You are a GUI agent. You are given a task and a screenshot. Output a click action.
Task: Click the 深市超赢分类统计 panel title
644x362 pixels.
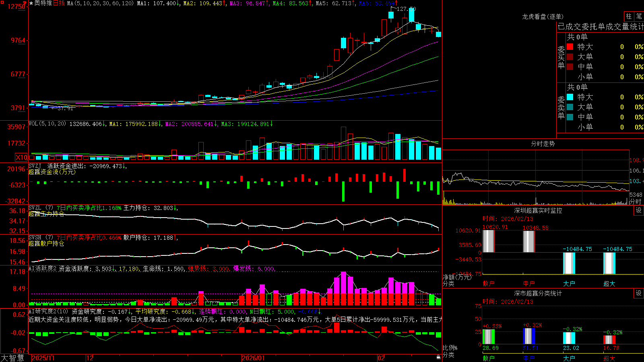point(538,293)
